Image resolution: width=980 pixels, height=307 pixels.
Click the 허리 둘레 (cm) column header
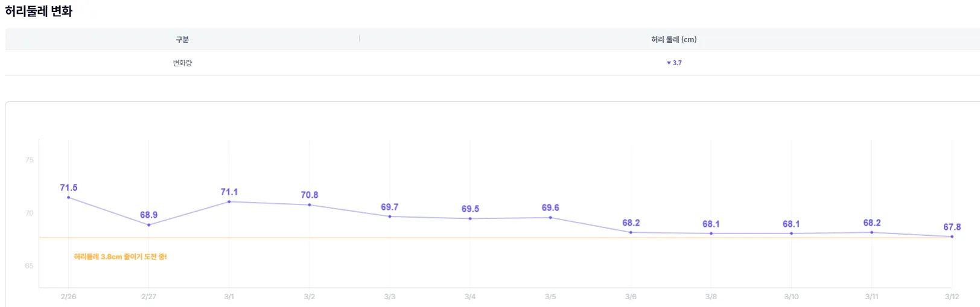tap(673, 39)
